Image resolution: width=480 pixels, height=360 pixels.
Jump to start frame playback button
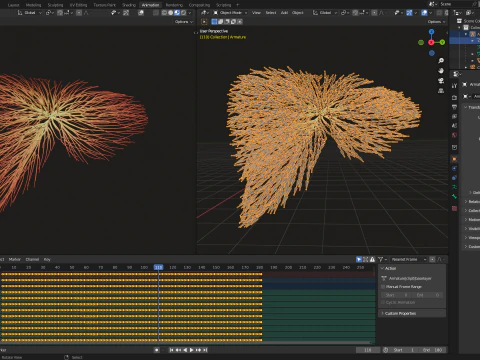pyautogui.click(x=171, y=350)
